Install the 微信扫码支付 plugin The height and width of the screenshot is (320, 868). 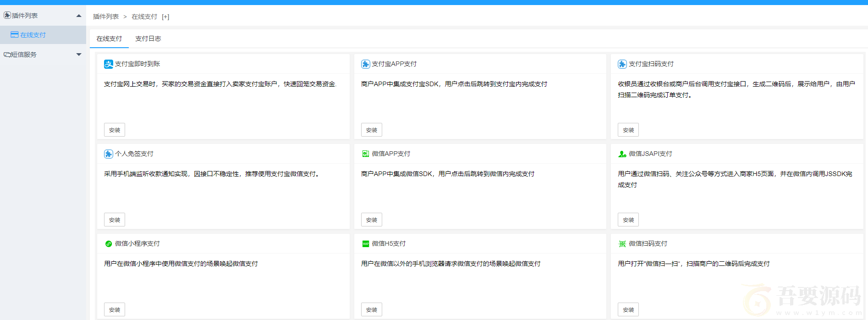[628, 309]
